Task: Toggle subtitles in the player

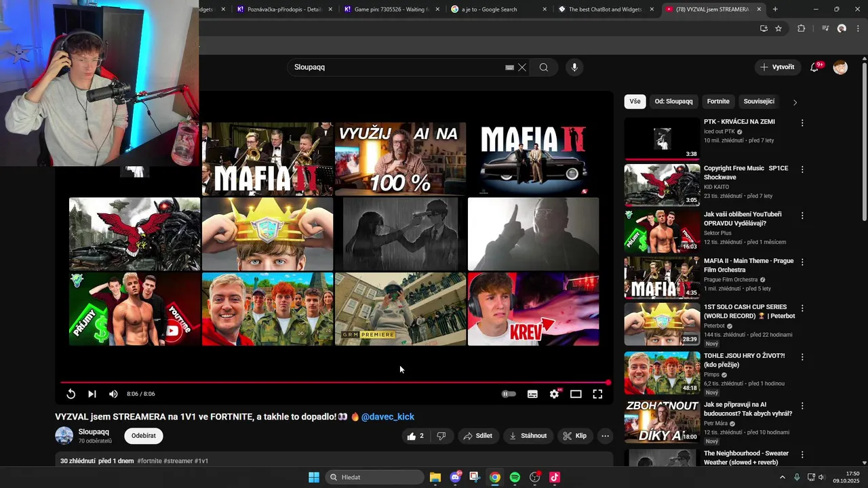Action: 532,394
